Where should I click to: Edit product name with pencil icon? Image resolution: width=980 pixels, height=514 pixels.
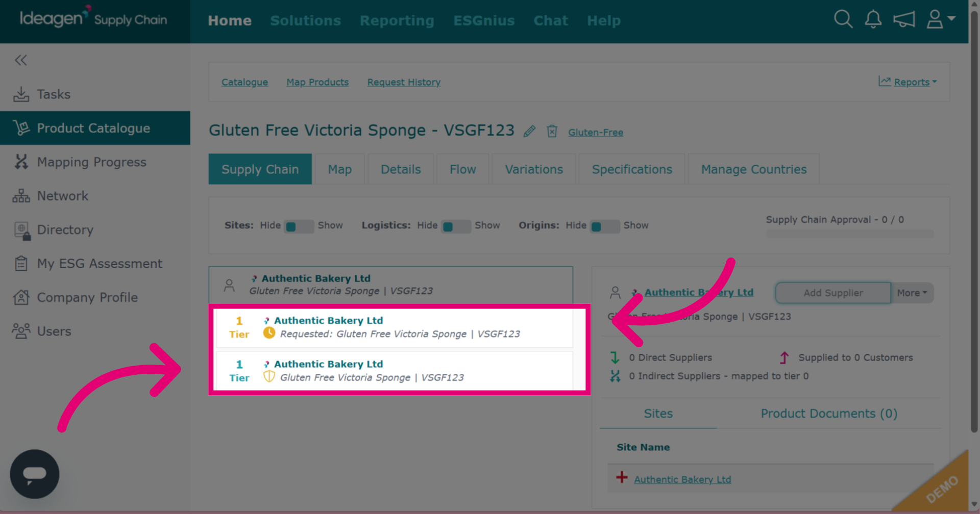click(529, 131)
